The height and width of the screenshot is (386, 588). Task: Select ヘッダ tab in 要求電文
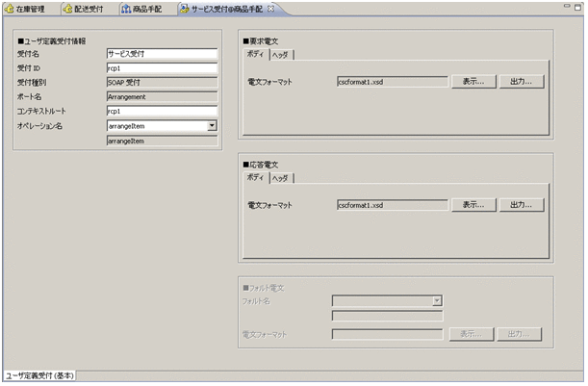coord(281,55)
